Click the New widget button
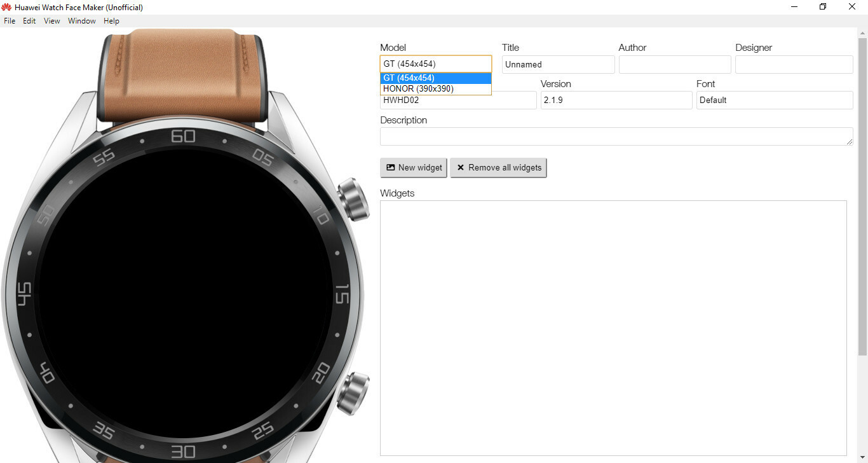This screenshot has height=463, width=868. pyautogui.click(x=414, y=168)
